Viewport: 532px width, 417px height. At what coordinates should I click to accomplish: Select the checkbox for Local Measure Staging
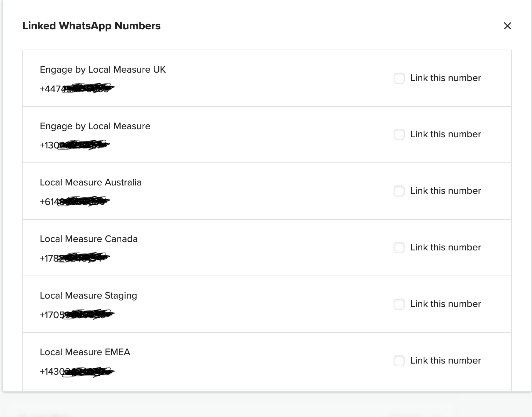pos(399,304)
